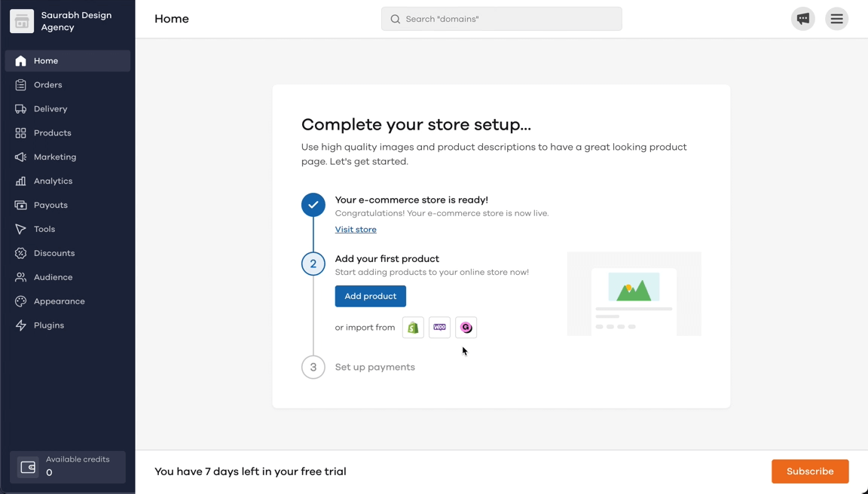Open the Orders section in the sidebar
868x494 pixels.
(x=46, y=84)
